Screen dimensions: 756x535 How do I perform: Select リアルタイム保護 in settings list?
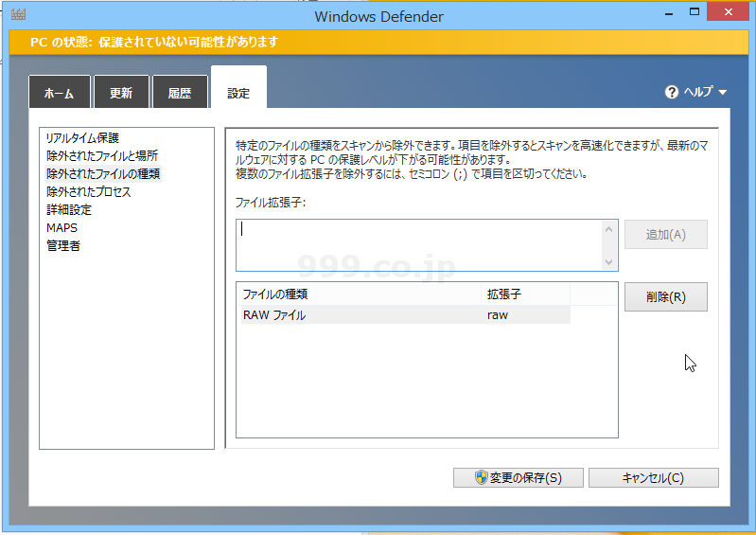[x=82, y=138]
